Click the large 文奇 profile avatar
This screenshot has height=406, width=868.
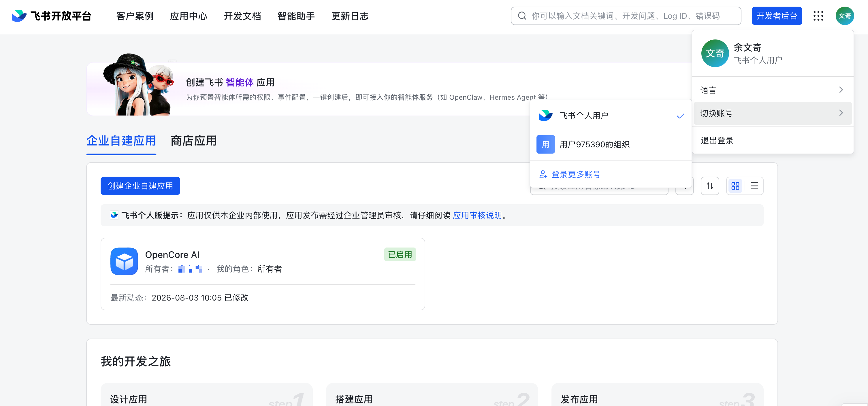pyautogui.click(x=715, y=53)
